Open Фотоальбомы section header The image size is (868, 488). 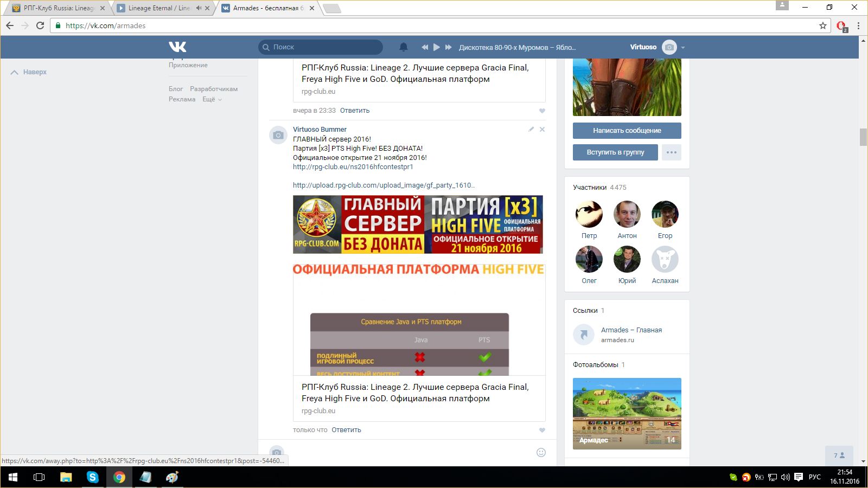coord(599,365)
